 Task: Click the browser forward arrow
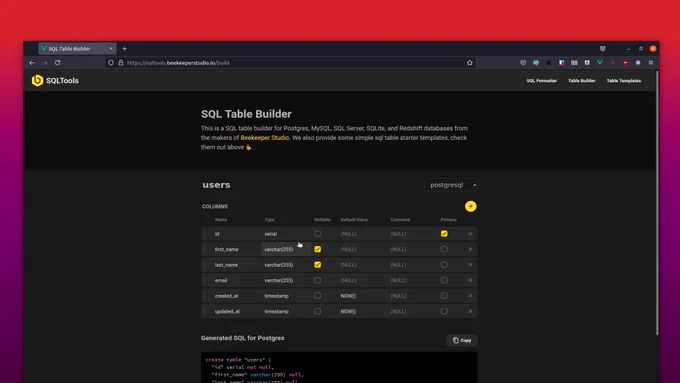click(x=44, y=63)
